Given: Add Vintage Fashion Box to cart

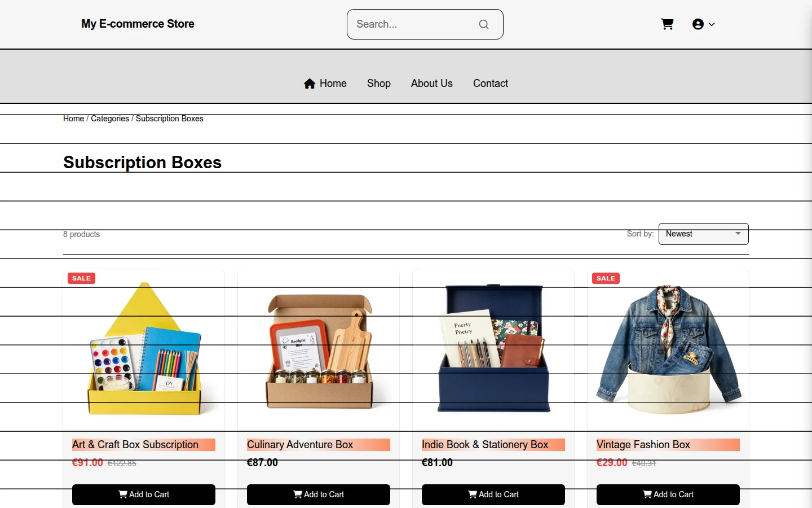Looking at the screenshot, I should pyautogui.click(x=668, y=494).
